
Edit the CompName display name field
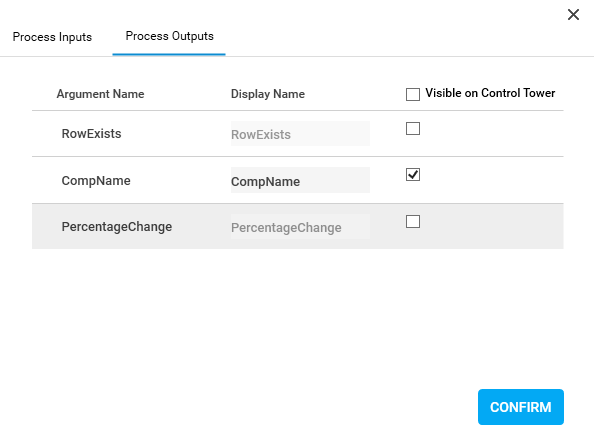[x=300, y=180]
